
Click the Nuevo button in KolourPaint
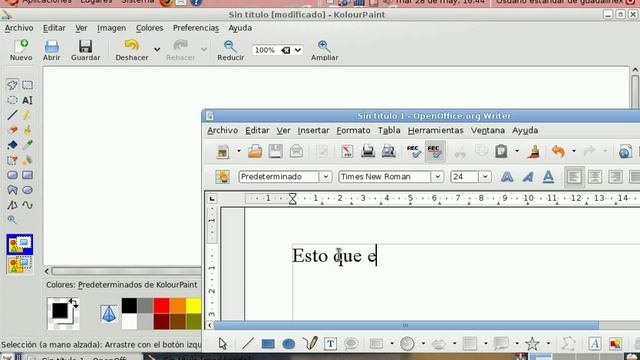click(21, 50)
